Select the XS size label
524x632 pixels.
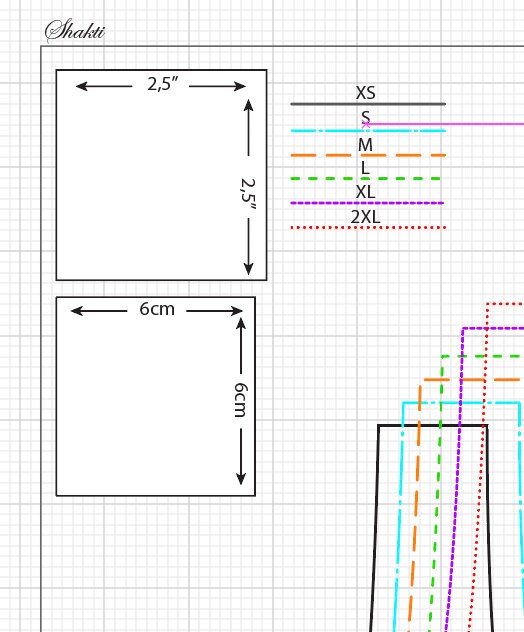pyautogui.click(x=366, y=93)
